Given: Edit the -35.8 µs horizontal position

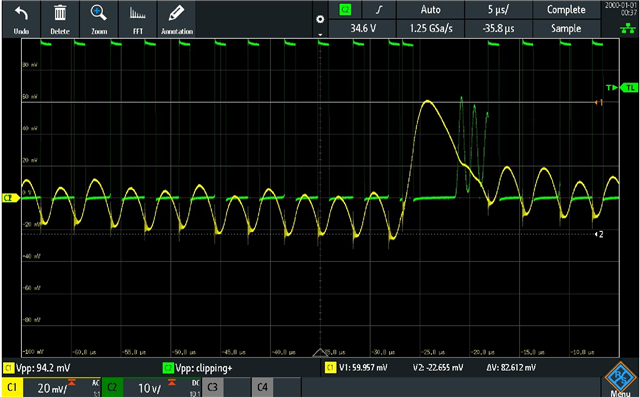Looking at the screenshot, I should (x=498, y=29).
